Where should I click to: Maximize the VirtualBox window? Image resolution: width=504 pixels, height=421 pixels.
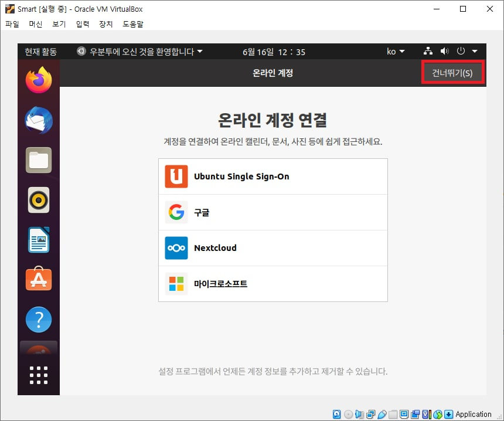pos(463,9)
